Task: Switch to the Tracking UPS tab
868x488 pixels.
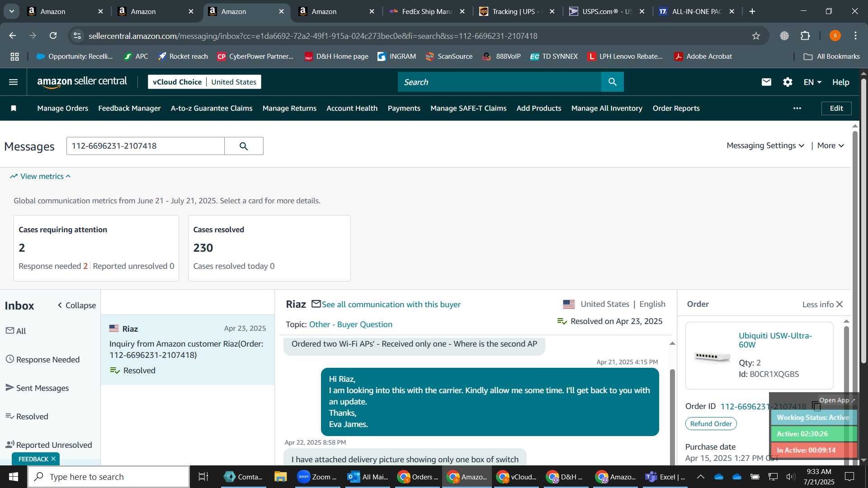Action: 516,11
